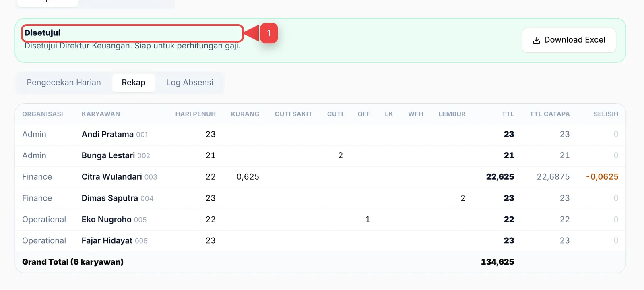This screenshot has height=290, width=644.
Task: Click the SELISIH column header
Action: click(x=606, y=114)
